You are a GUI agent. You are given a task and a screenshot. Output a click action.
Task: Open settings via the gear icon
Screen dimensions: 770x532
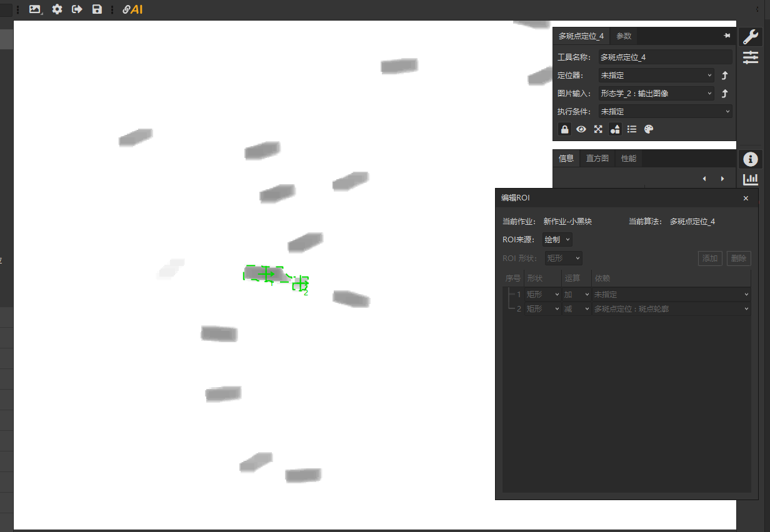click(57, 9)
